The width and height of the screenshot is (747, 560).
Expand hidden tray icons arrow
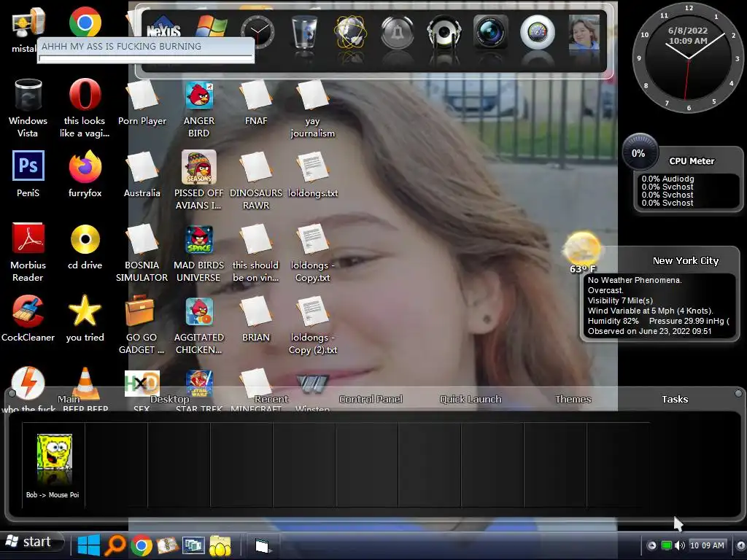coord(651,545)
